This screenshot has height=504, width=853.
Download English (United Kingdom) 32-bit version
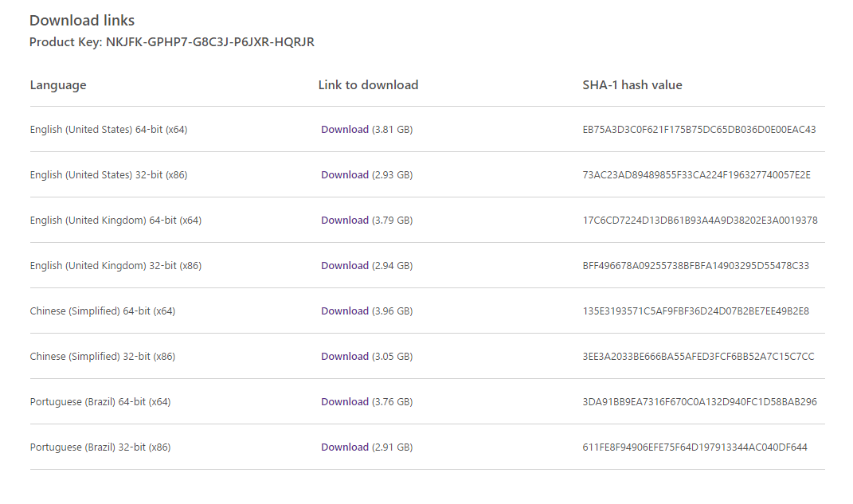345,265
